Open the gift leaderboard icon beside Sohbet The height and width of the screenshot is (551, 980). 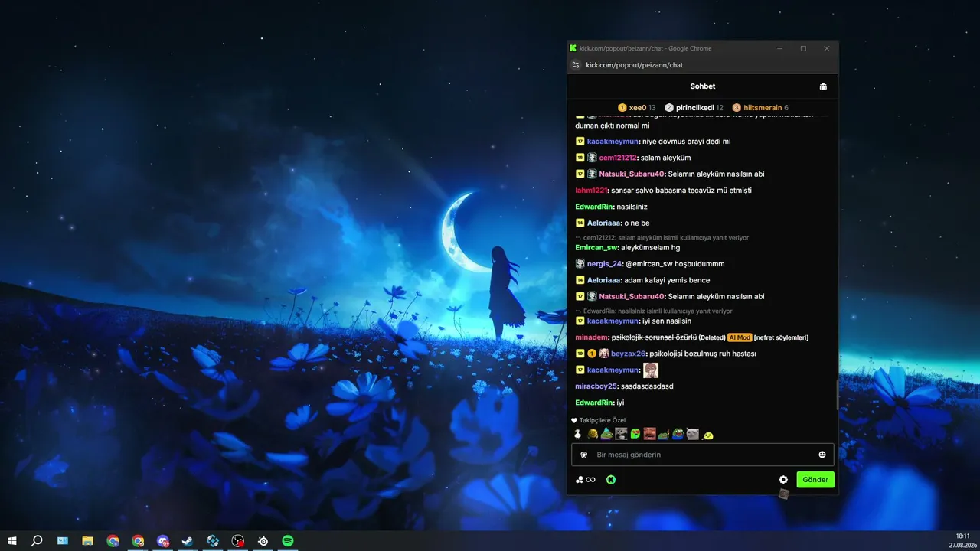pos(823,86)
